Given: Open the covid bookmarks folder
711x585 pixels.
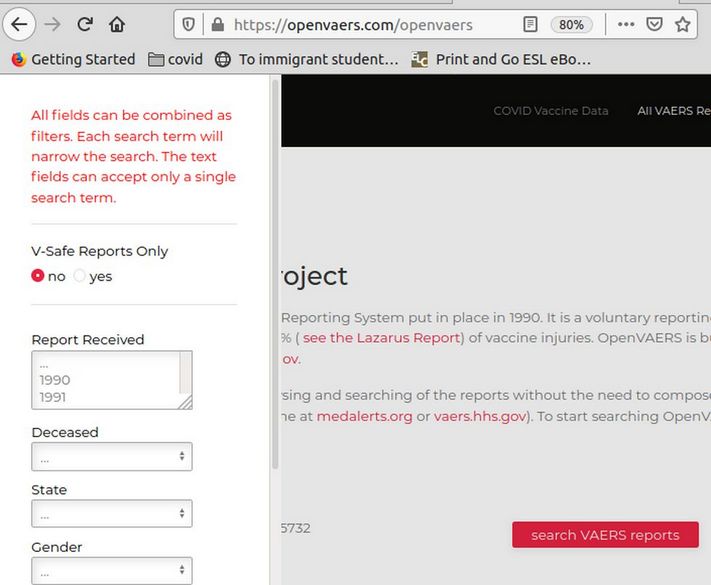Looking at the screenshot, I should 175,59.
